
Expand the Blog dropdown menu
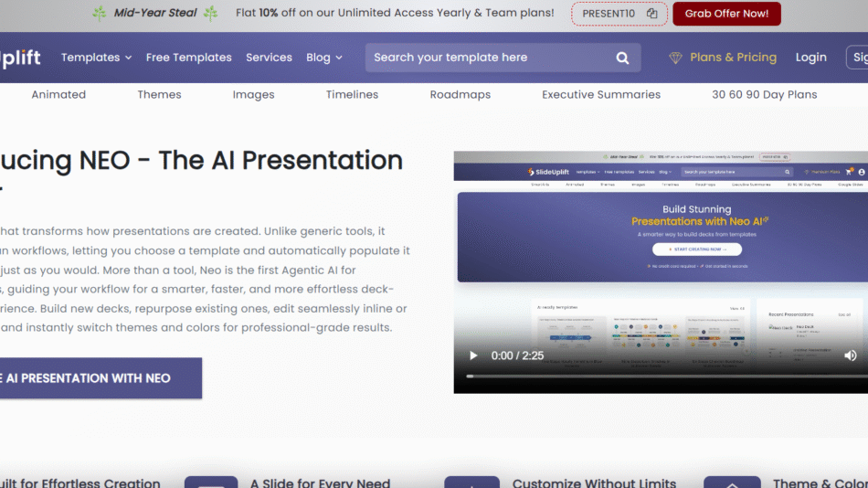[x=324, y=58]
